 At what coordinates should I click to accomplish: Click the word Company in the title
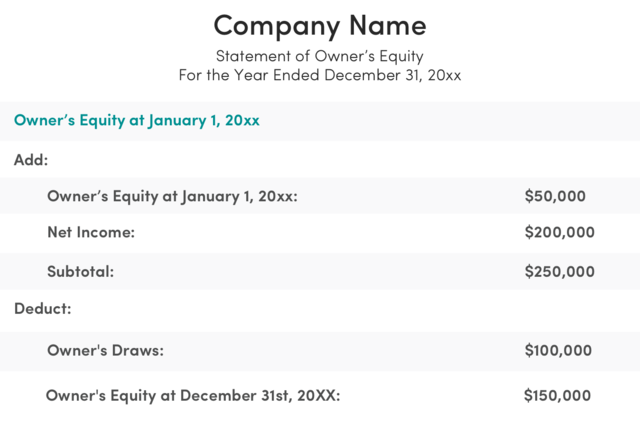(277, 27)
